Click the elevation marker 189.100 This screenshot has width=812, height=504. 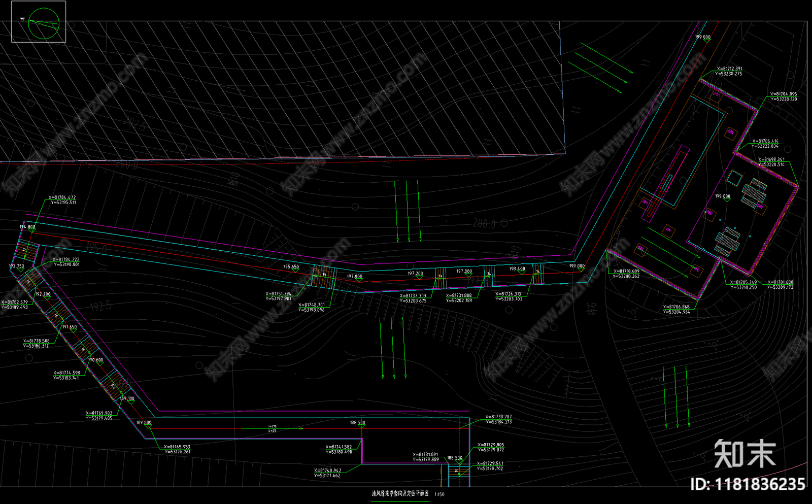click(127, 398)
